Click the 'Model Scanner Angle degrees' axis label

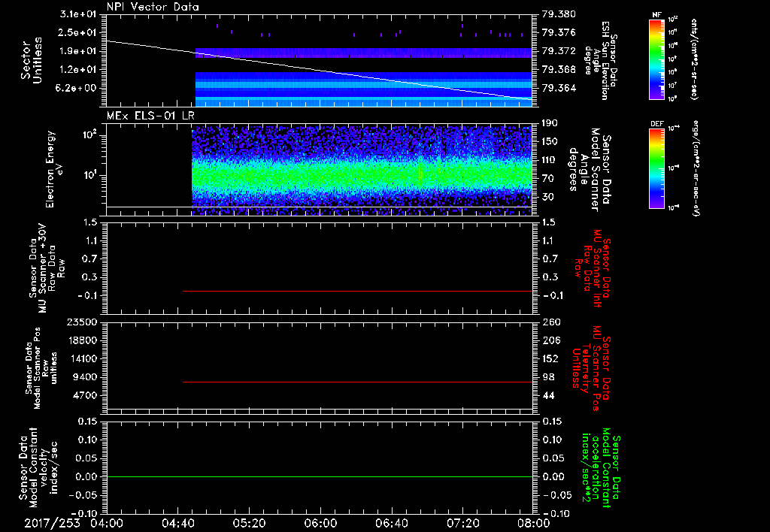[x=586, y=170]
